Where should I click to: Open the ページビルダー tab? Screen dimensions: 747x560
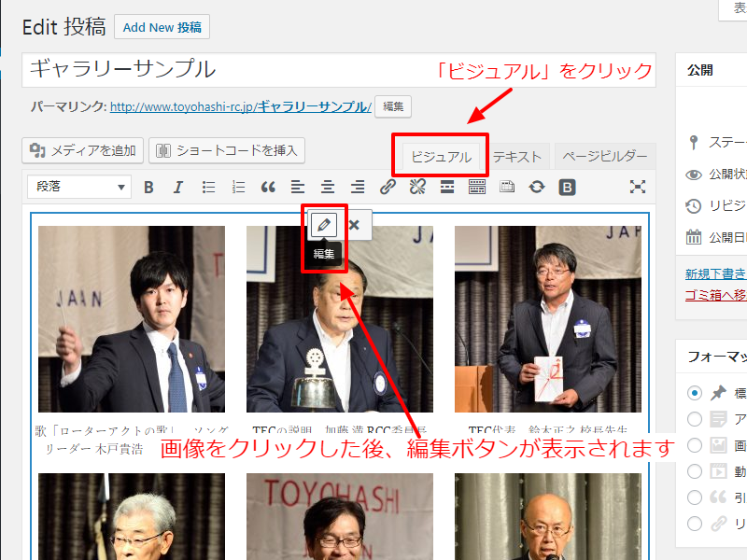(x=605, y=157)
